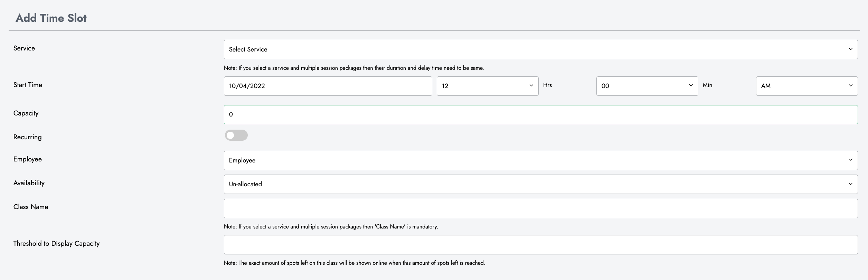Click the Availability field label
The width and height of the screenshot is (868, 280).
point(29,183)
